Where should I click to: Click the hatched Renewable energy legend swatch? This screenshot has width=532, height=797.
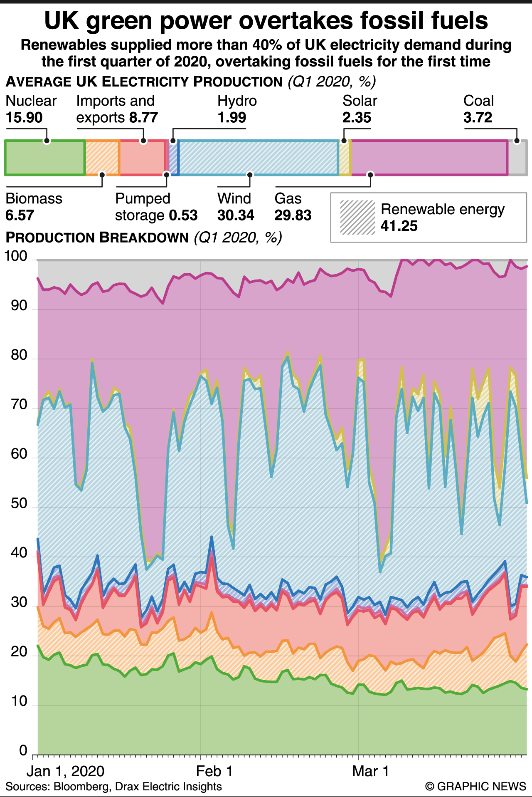pos(357,218)
